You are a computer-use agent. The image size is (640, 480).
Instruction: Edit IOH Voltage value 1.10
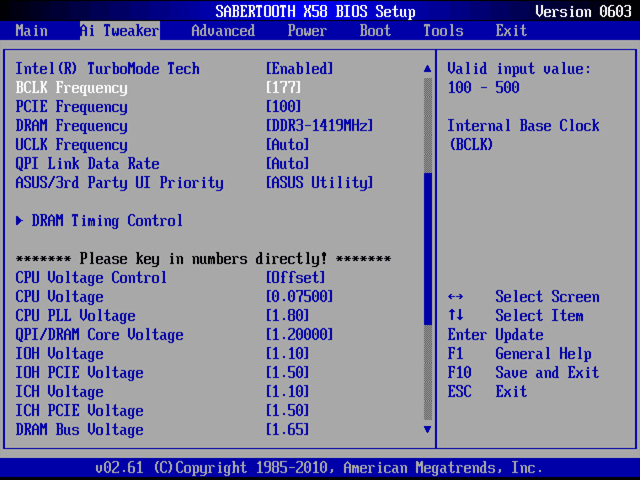[287, 353]
